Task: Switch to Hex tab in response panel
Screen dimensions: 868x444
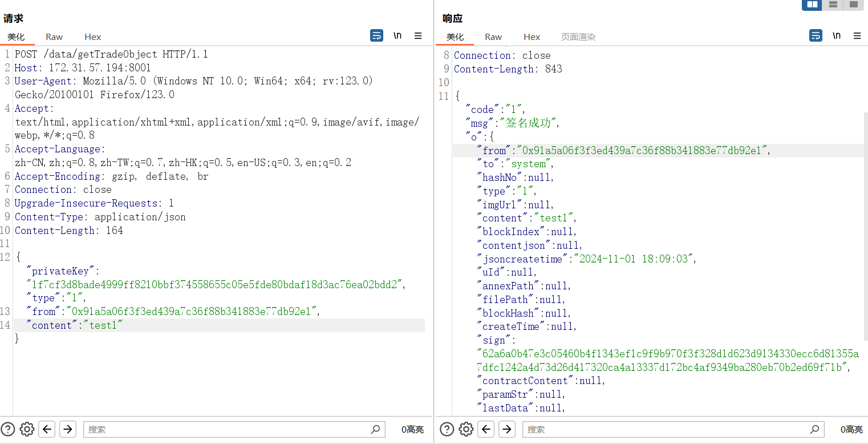Action: click(x=532, y=37)
